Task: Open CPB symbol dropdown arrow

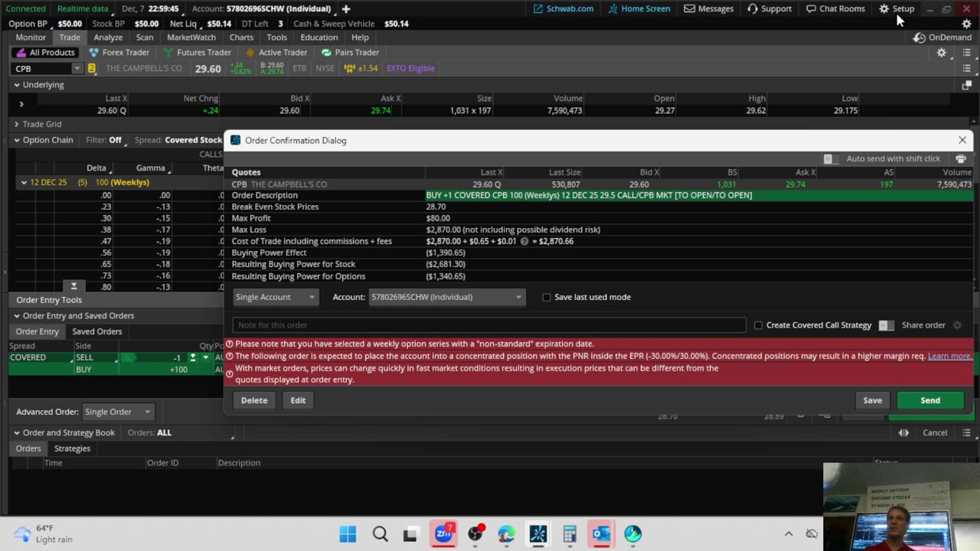Action: point(77,69)
